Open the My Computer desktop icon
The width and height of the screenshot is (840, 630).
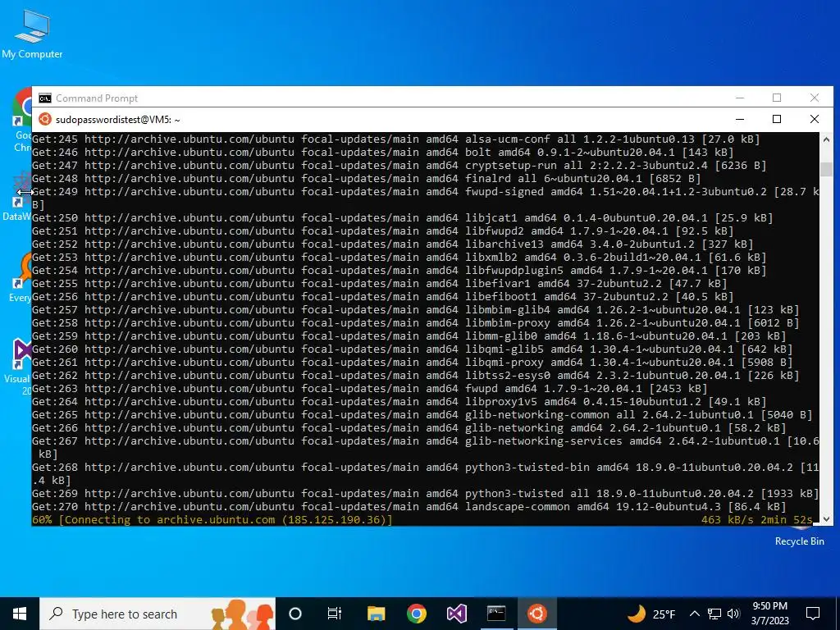point(32,34)
